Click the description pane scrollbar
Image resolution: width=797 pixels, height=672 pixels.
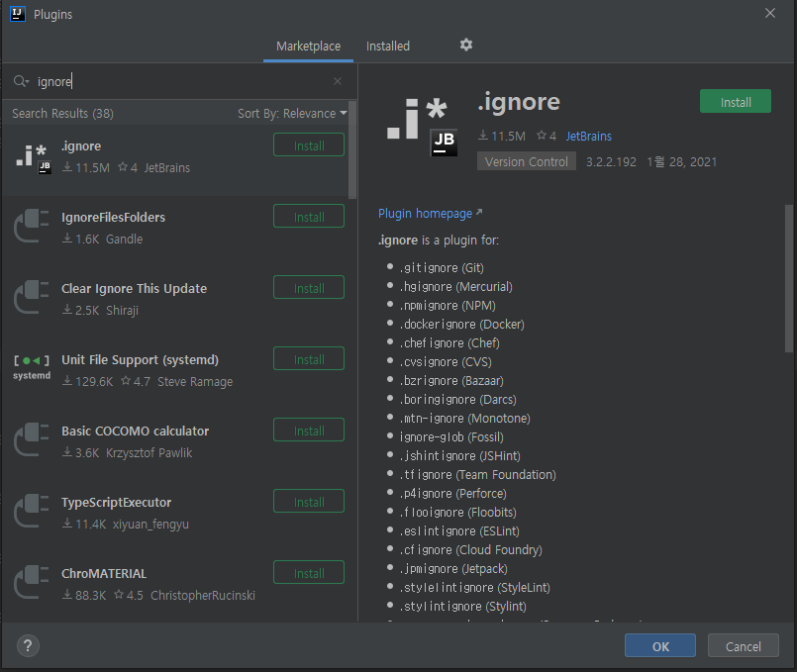point(789,278)
